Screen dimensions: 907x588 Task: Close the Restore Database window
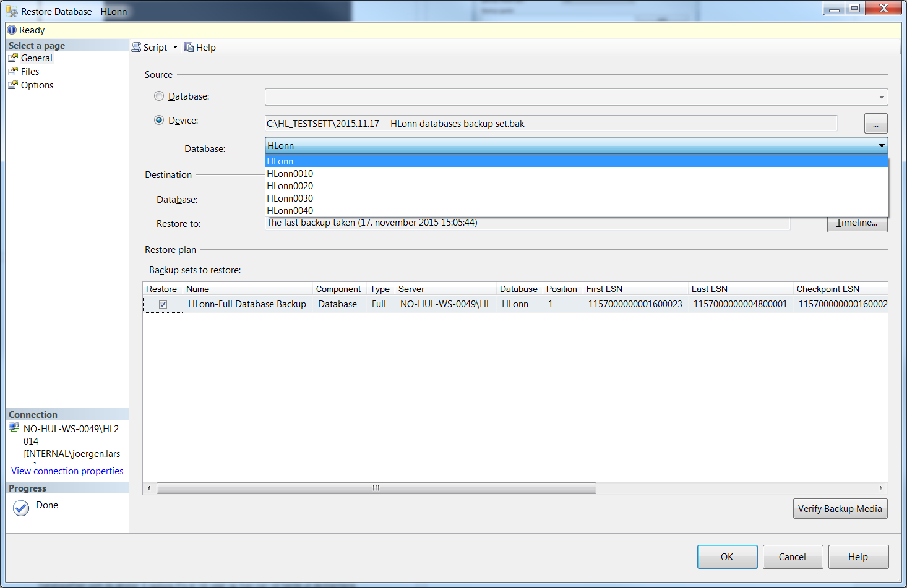point(883,8)
